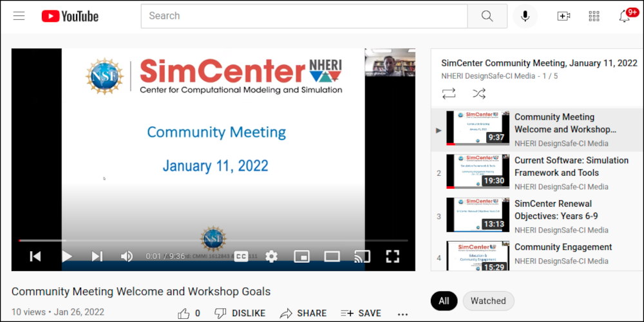
Task: Open the hamburger guide menu
Action: 19,16
